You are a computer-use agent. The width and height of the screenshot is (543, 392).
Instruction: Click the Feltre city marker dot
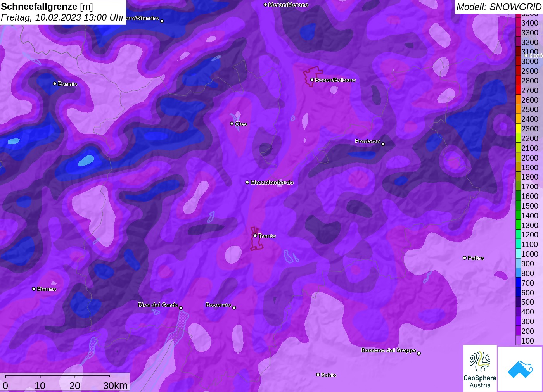point(465,258)
